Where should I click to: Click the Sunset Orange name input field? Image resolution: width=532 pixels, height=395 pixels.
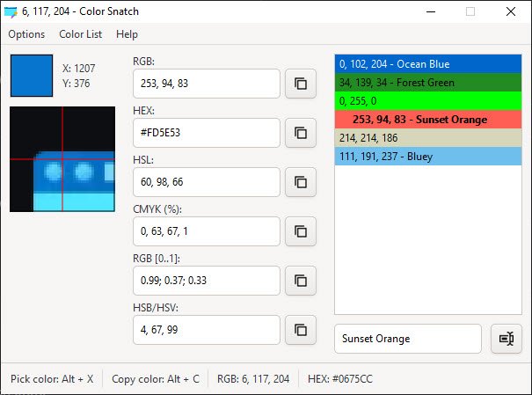click(407, 339)
